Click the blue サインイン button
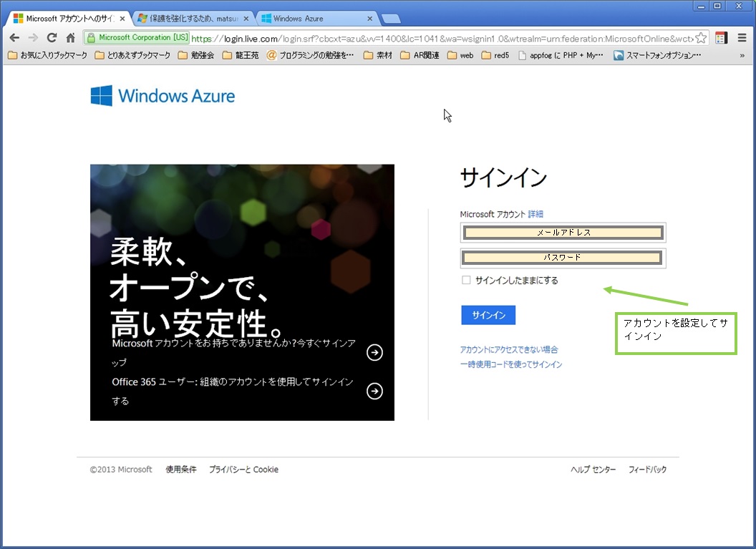 488,315
